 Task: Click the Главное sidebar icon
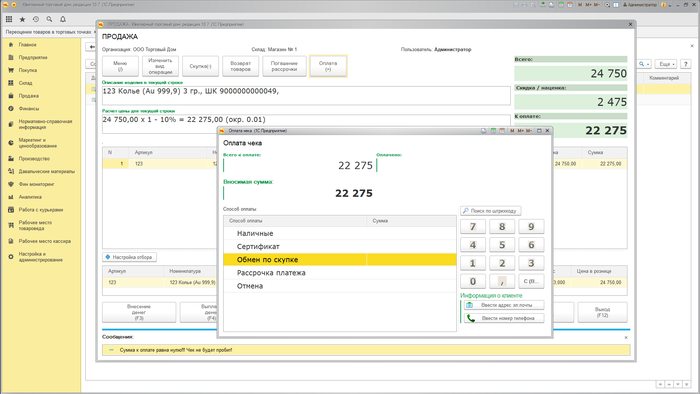(11, 45)
